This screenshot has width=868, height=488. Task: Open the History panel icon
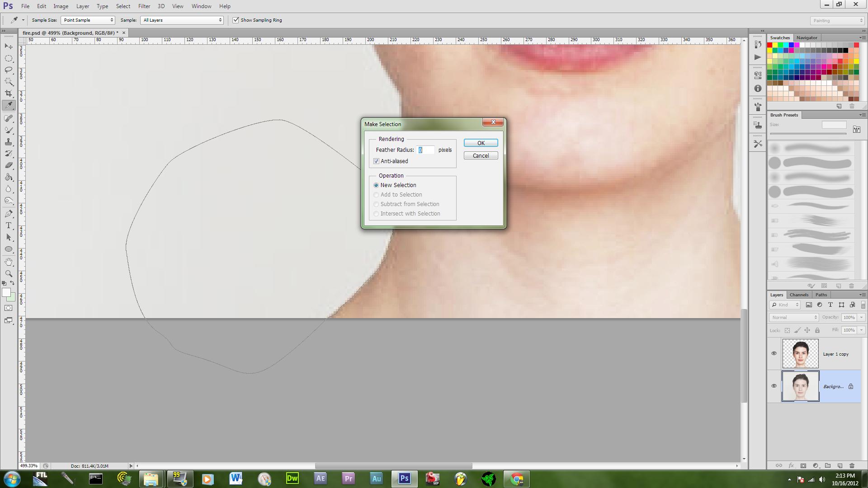click(x=758, y=44)
